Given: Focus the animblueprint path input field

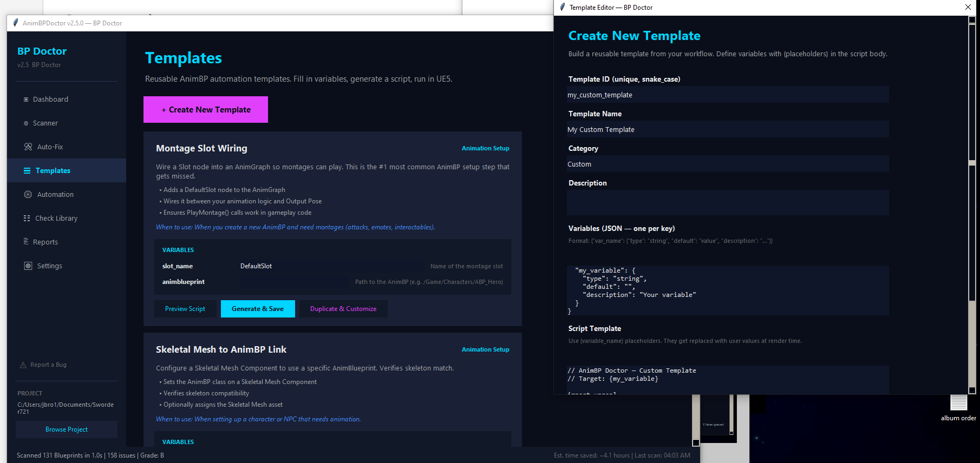Looking at the screenshot, I should [296, 282].
